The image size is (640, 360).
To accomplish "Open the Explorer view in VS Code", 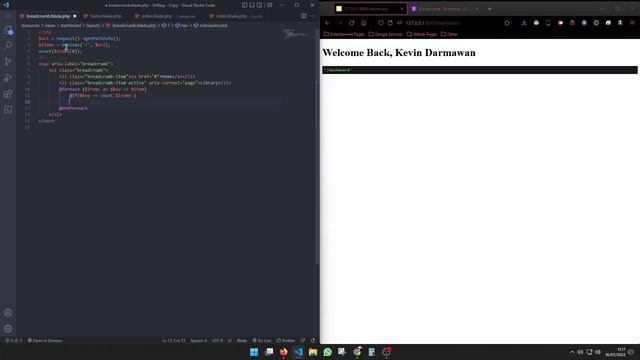I will click(8, 30).
